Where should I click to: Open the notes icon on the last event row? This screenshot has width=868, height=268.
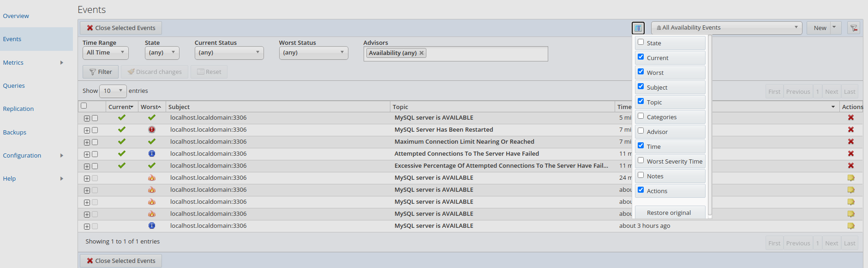point(850,226)
